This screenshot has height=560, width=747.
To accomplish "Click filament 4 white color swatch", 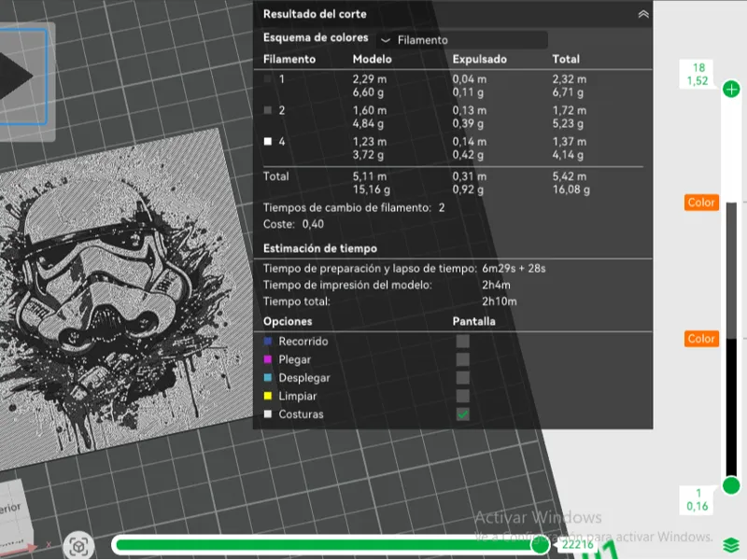I will (268, 142).
